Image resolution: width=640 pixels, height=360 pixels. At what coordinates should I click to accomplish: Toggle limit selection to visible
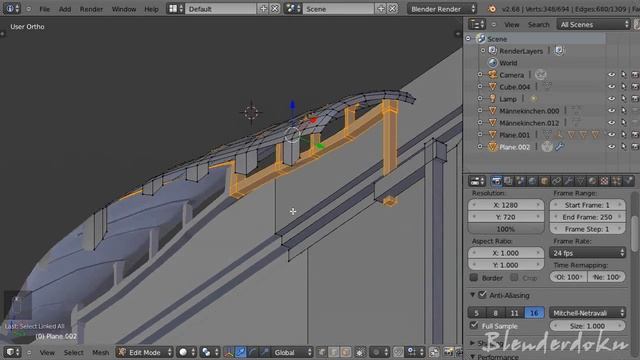pos(360,352)
